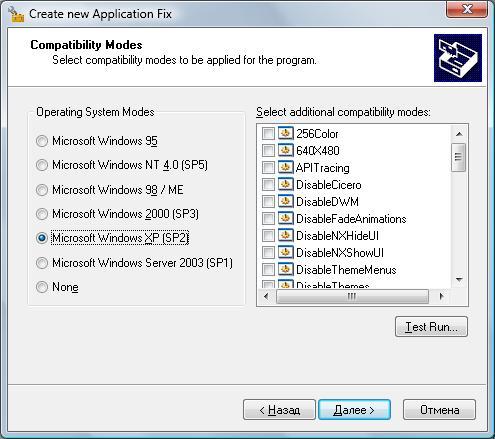Click the list's scroll down arrow
Image resolution: width=495 pixels, height=439 pixels.
[x=459, y=279]
